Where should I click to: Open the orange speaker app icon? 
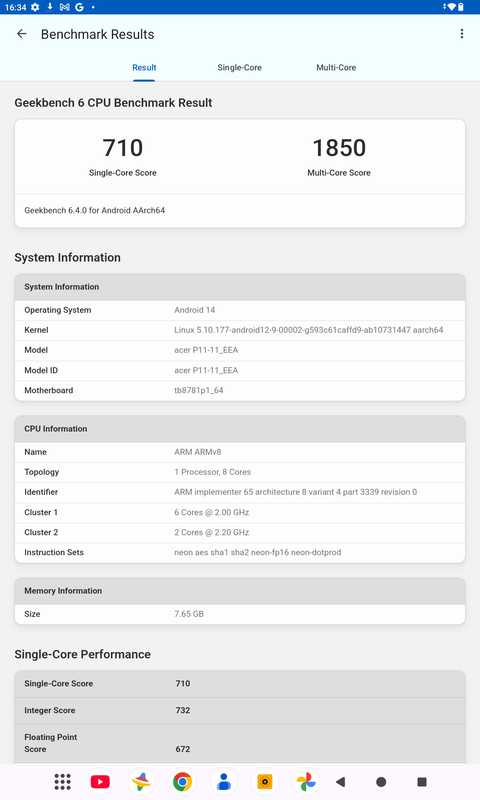265,782
